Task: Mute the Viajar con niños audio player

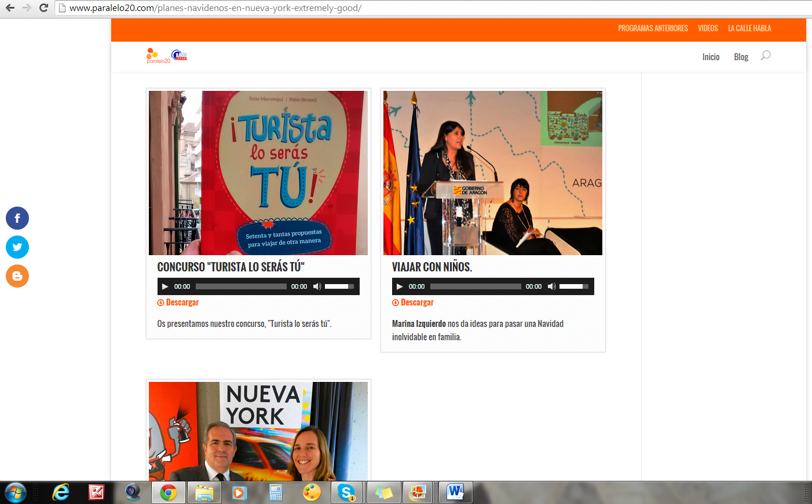Action: tap(551, 286)
